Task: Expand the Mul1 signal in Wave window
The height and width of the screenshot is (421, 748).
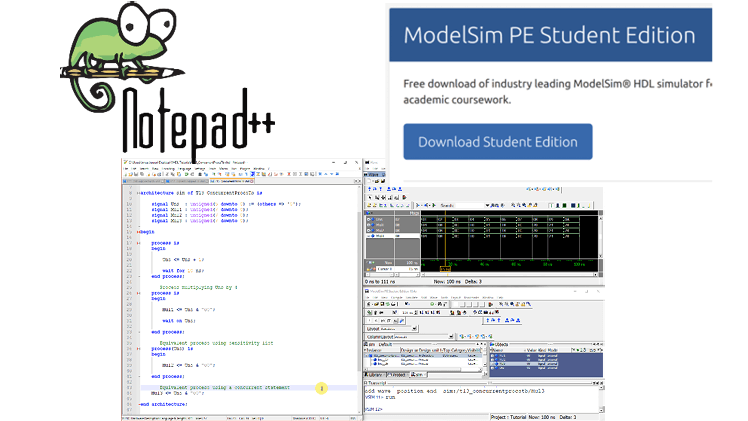Action: click(368, 225)
